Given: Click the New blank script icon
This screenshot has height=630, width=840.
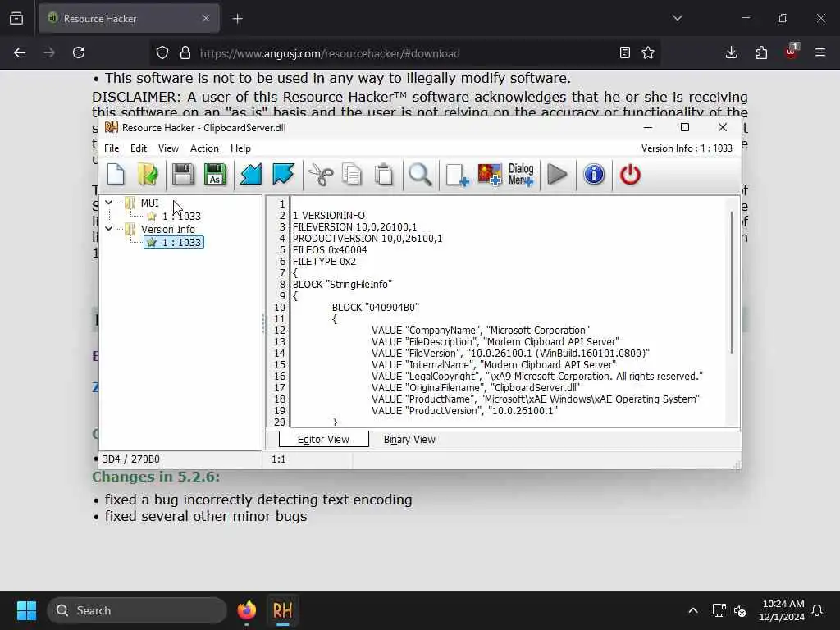Looking at the screenshot, I should (116, 175).
